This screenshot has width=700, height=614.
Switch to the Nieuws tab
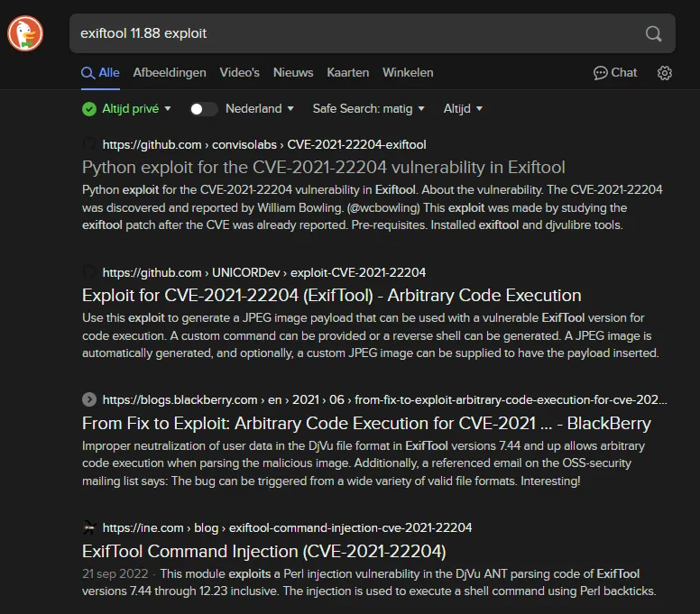(293, 73)
